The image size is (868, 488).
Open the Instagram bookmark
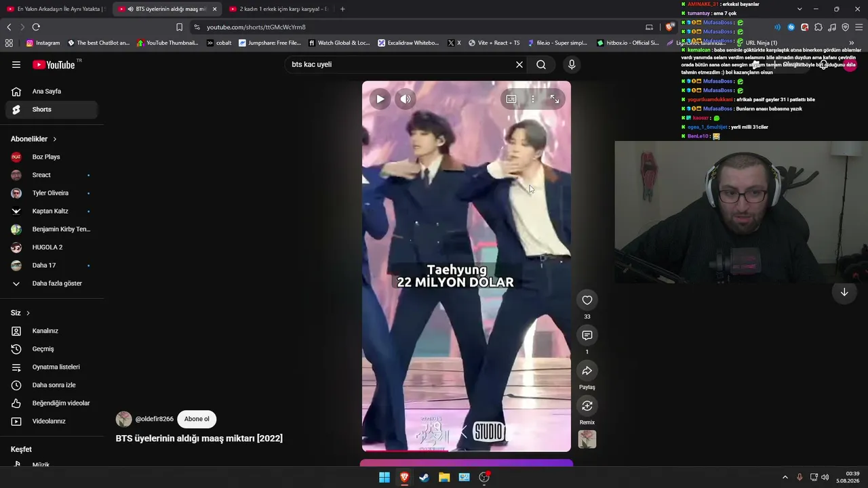pos(43,43)
